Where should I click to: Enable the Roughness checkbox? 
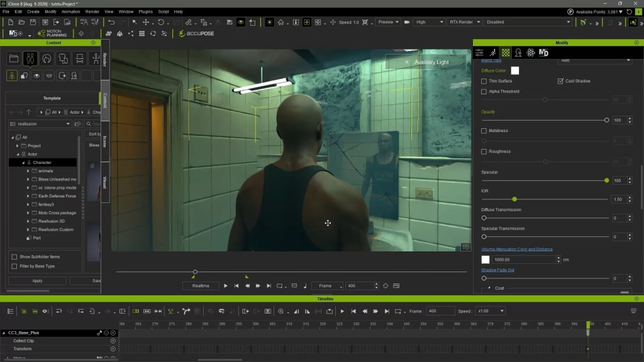(484, 152)
